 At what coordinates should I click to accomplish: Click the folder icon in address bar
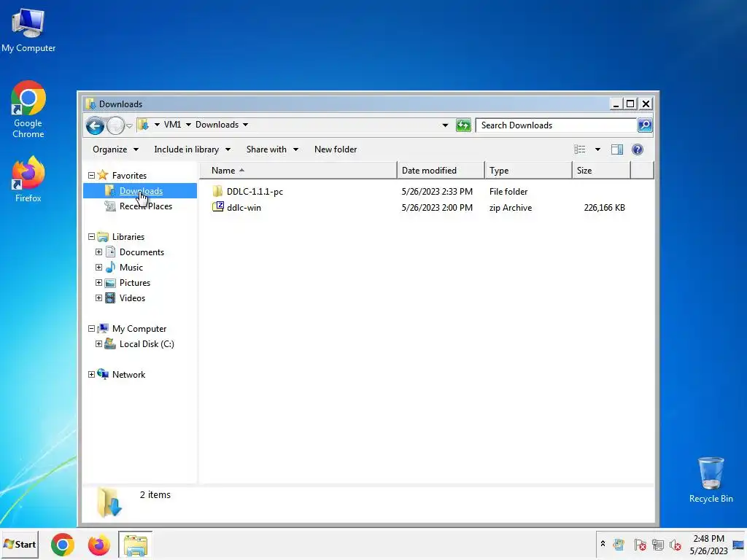(x=143, y=125)
